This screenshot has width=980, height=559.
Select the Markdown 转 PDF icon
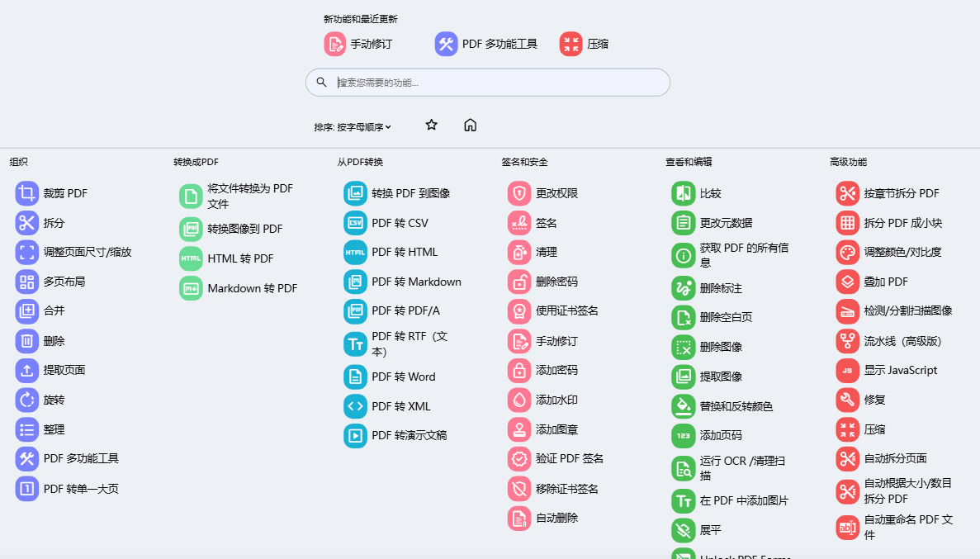192,288
